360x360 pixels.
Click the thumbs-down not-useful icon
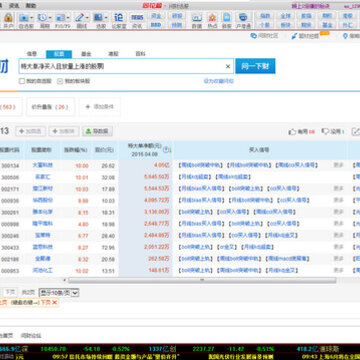[x=325, y=131]
